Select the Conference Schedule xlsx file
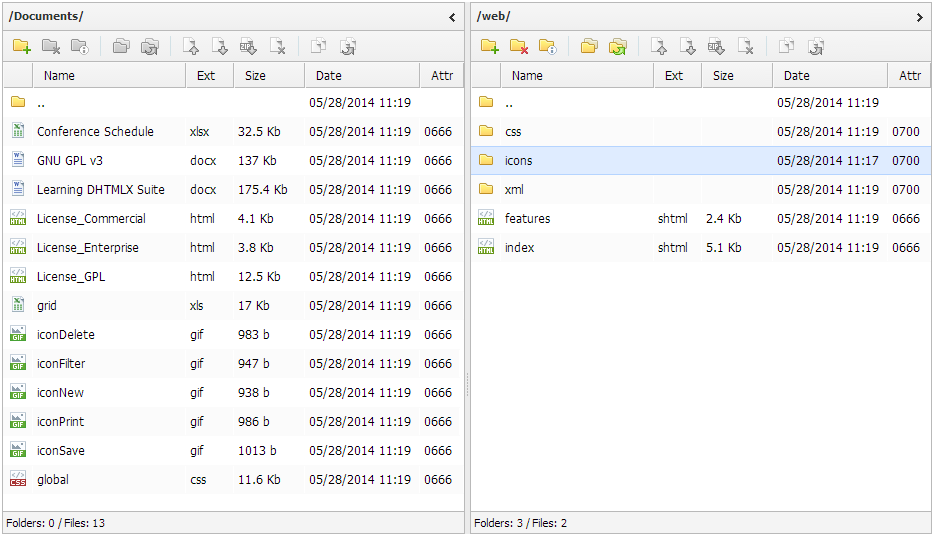 (x=234, y=132)
